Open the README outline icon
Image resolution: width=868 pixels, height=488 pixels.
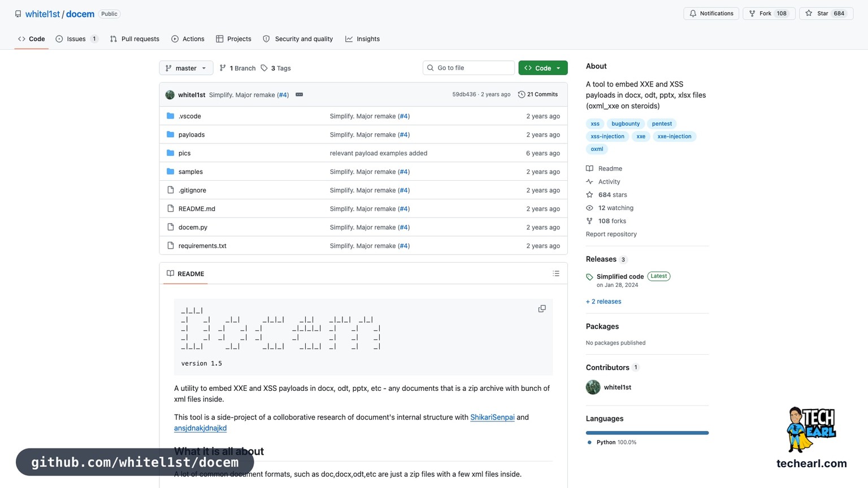[x=556, y=273]
